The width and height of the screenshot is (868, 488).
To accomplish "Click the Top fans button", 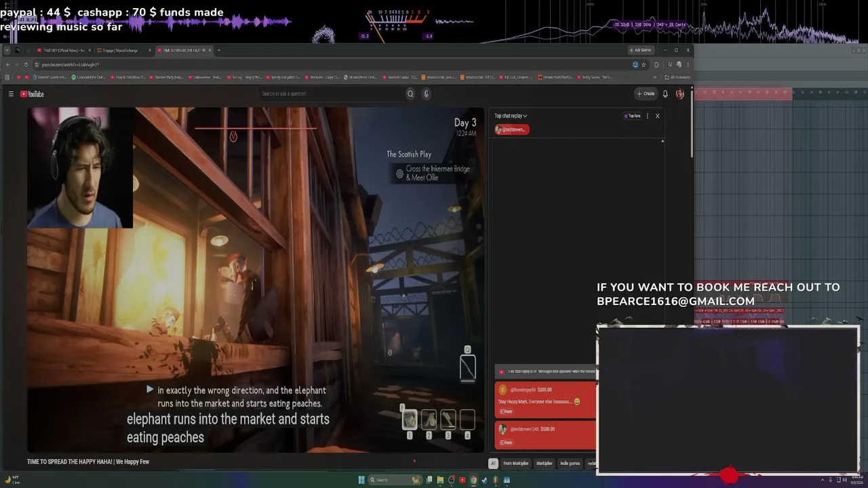I will (x=633, y=116).
